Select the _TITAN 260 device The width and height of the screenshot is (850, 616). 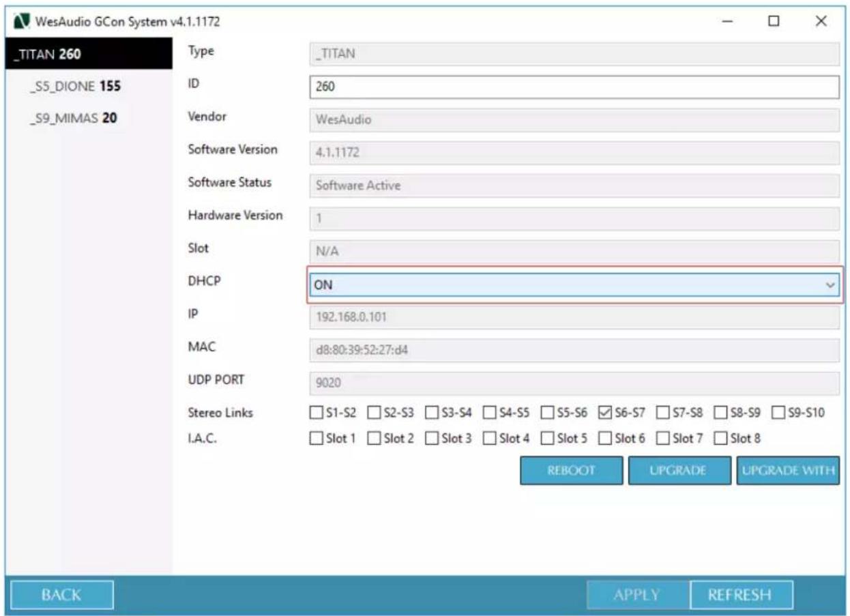[x=88, y=55]
